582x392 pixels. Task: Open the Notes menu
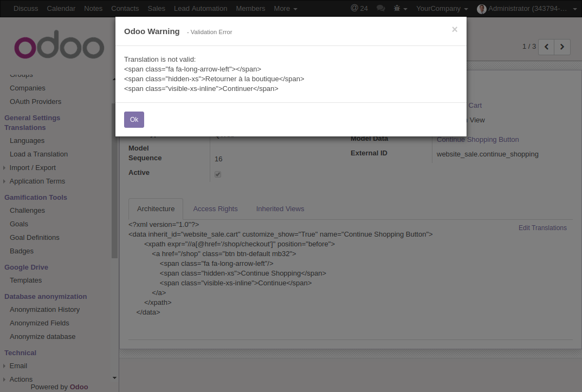pyautogui.click(x=93, y=8)
